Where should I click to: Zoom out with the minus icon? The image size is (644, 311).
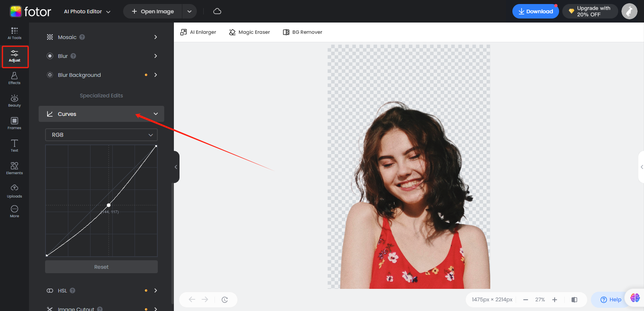tap(526, 300)
